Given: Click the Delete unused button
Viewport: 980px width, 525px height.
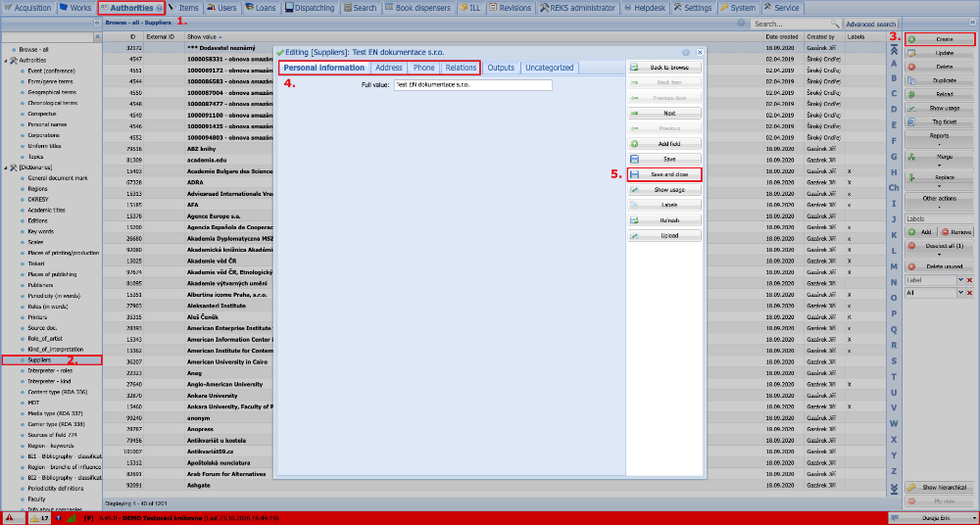Looking at the screenshot, I should (x=939, y=266).
